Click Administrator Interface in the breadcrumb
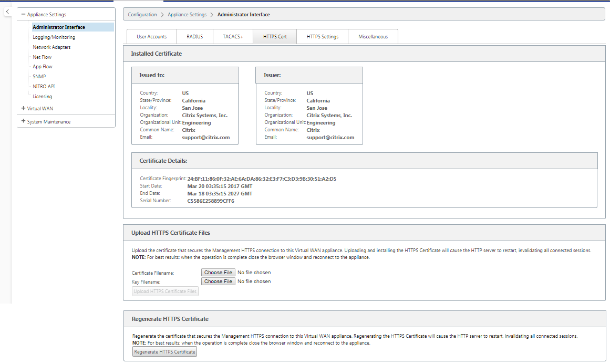610x364 pixels. (244, 15)
